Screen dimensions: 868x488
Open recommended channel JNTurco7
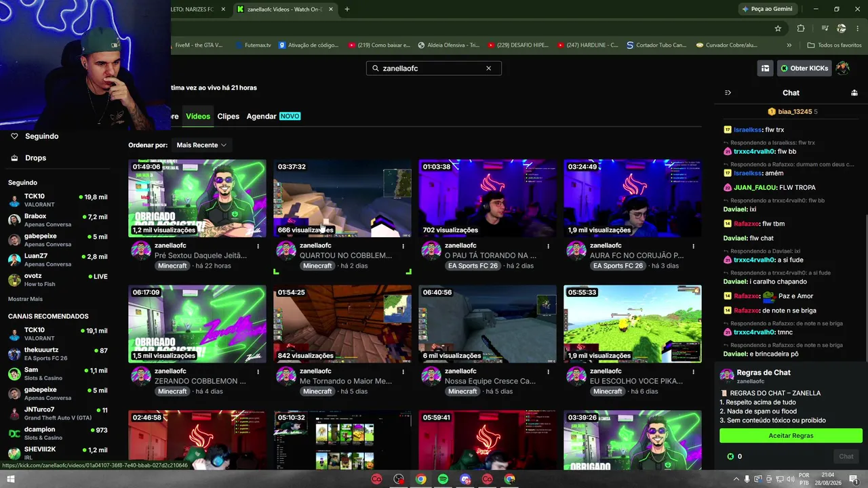58,413
